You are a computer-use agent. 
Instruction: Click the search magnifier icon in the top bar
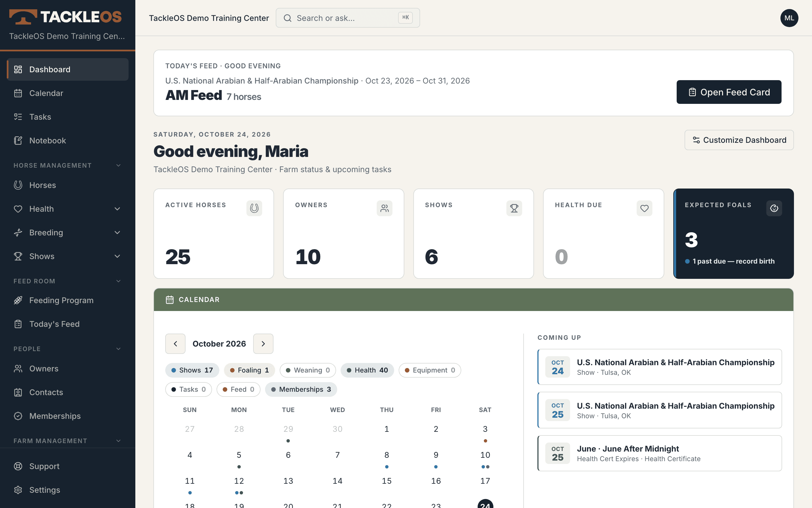[x=288, y=18]
